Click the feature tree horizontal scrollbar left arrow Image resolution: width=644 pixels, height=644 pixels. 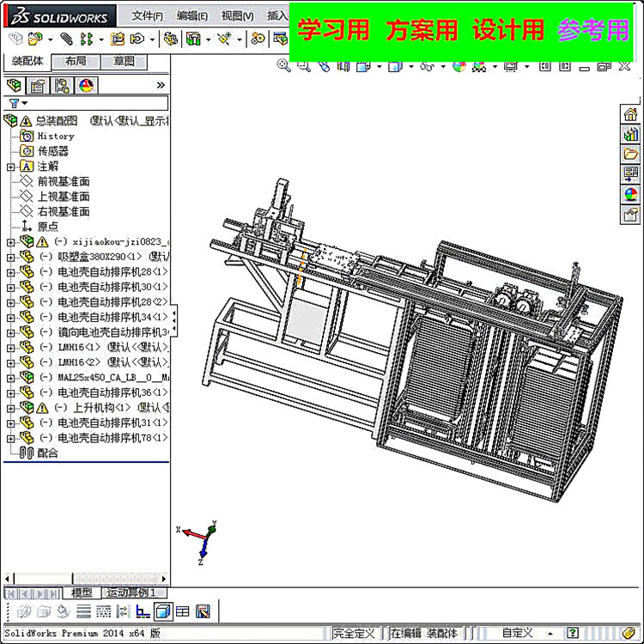coord(7,579)
